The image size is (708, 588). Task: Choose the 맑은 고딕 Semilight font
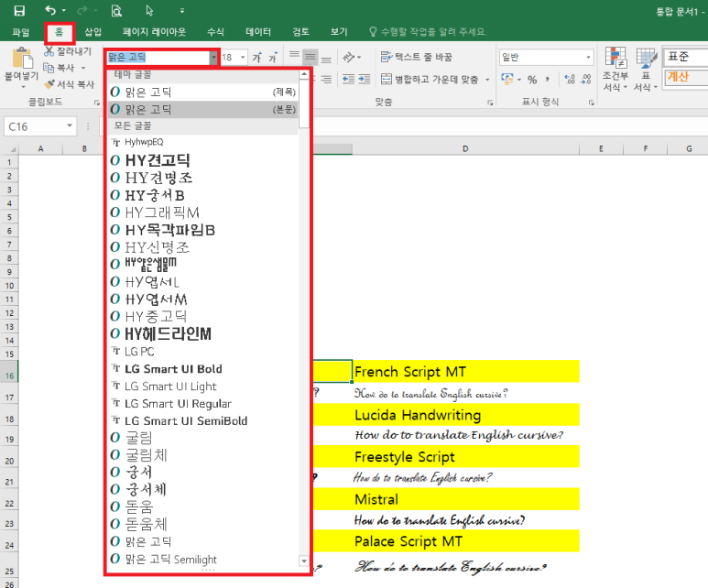pos(202,559)
